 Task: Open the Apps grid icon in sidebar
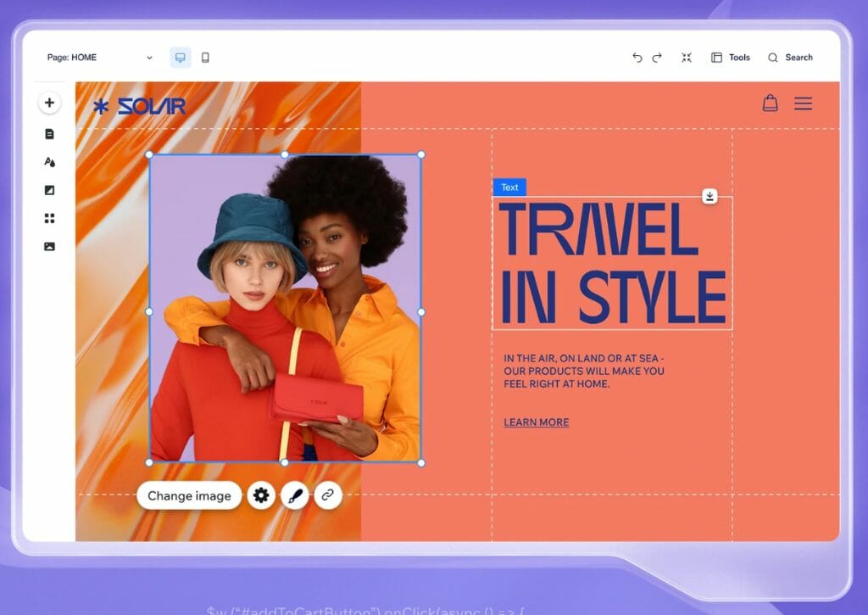[49, 218]
